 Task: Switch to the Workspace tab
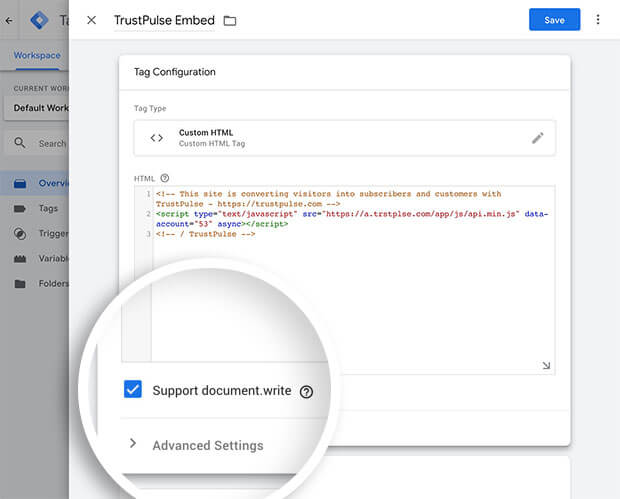[37, 55]
